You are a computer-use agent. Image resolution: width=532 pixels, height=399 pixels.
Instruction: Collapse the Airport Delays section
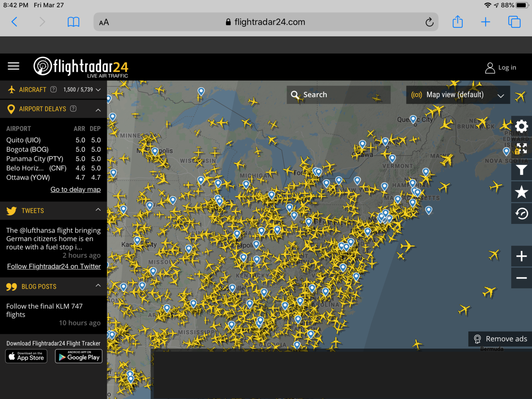pos(98,110)
